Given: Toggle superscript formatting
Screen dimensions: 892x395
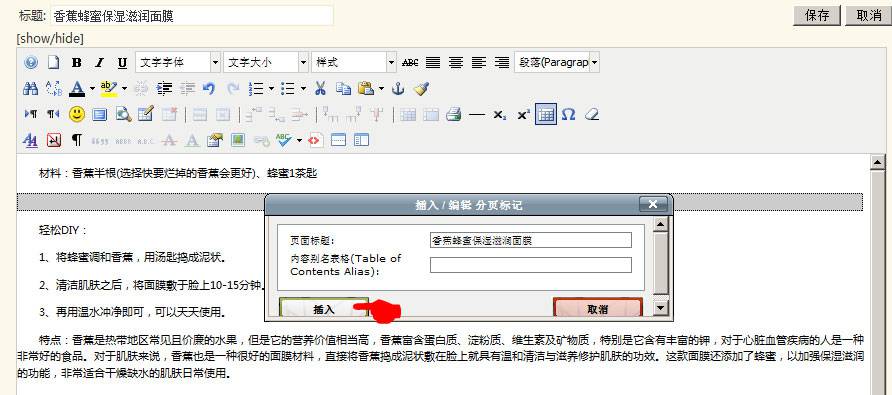Looking at the screenshot, I should coord(523,114).
